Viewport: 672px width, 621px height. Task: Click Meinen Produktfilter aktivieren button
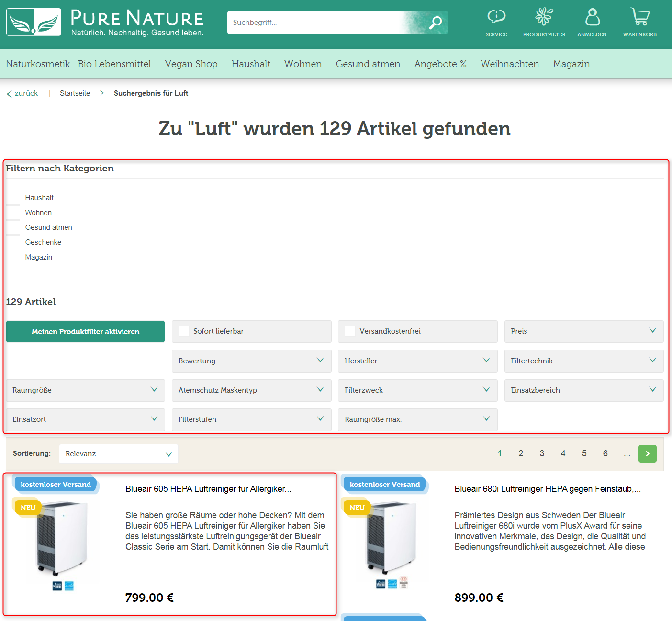[x=85, y=331]
